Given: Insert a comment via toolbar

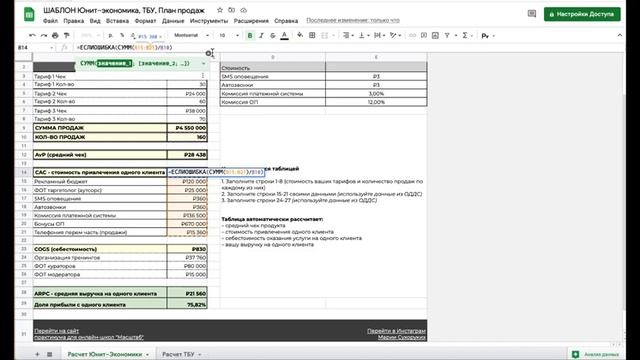Looking at the screenshot, I should point(424,36).
